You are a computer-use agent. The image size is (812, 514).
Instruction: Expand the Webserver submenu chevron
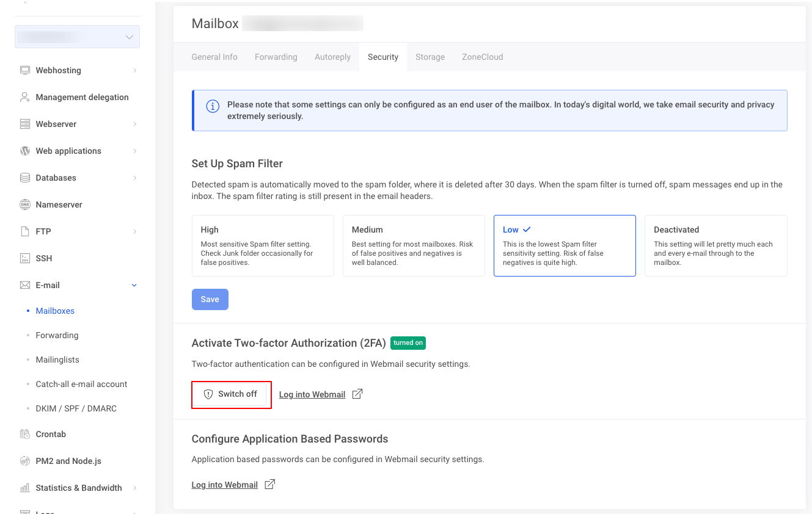134,124
